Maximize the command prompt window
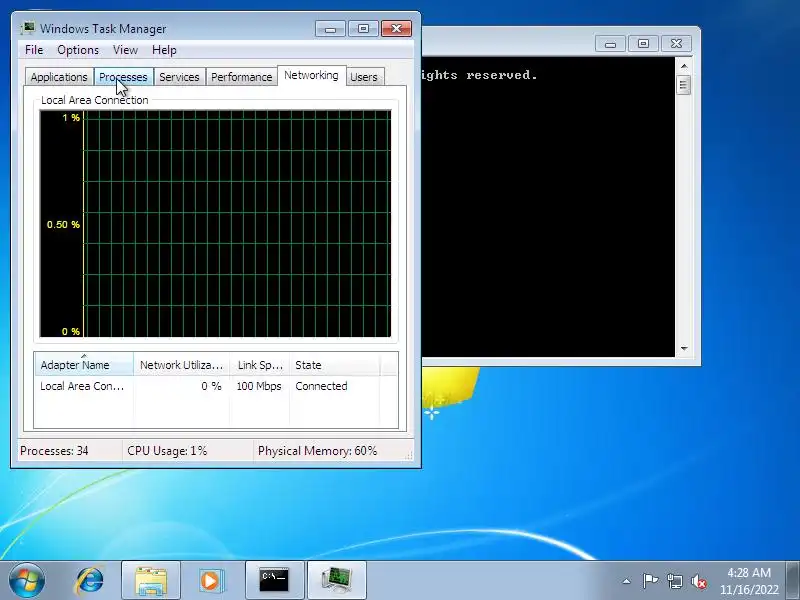Viewport: 800px width, 600px height. [643, 43]
